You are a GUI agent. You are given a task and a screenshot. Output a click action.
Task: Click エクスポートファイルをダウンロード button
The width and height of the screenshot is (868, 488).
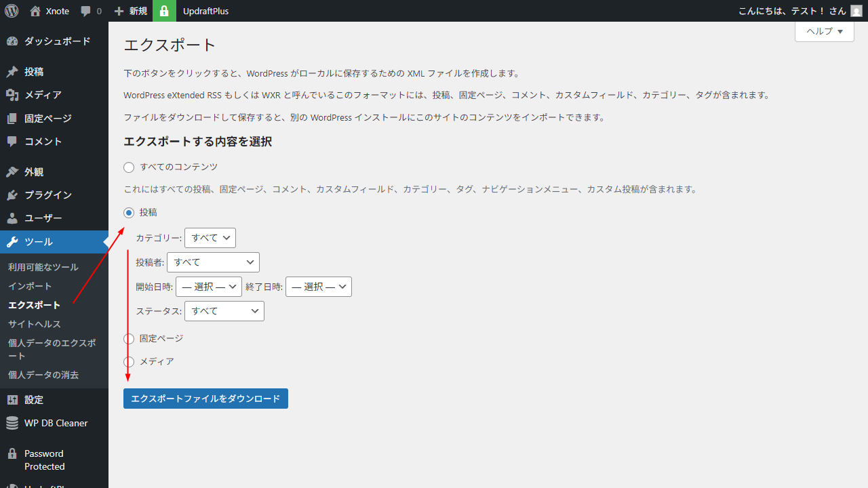pos(205,399)
